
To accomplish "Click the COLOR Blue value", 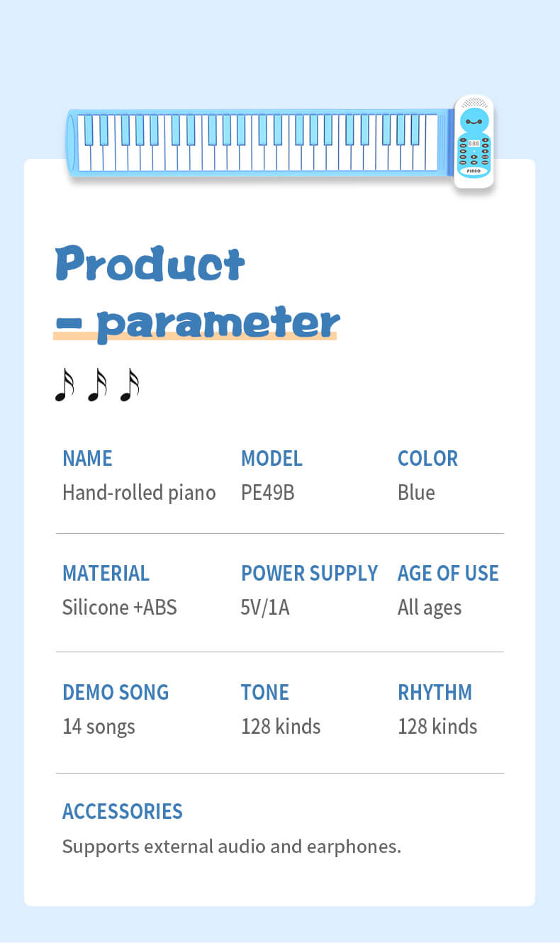I will 416,492.
